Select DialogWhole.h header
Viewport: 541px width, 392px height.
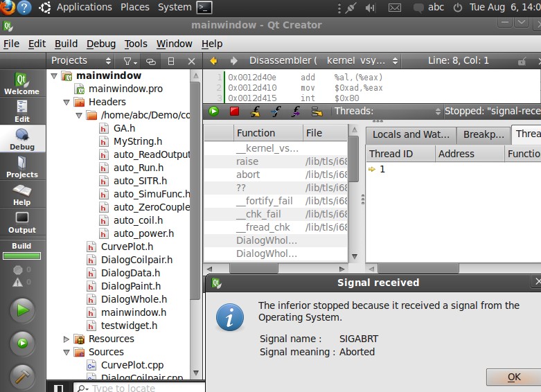tap(134, 299)
